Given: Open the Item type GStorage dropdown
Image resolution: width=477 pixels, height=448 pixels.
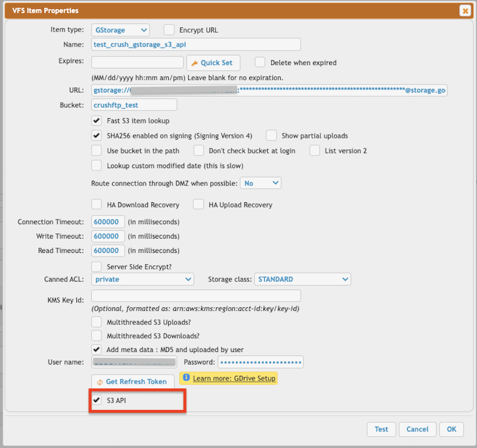Looking at the screenshot, I should [120, 30].
